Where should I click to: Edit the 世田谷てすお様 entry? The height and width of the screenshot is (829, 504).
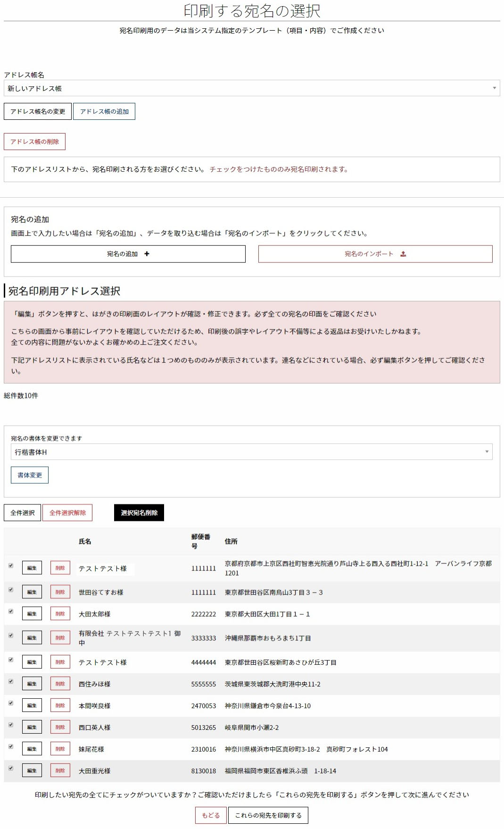pyautogui.click(x=32, y=592)
